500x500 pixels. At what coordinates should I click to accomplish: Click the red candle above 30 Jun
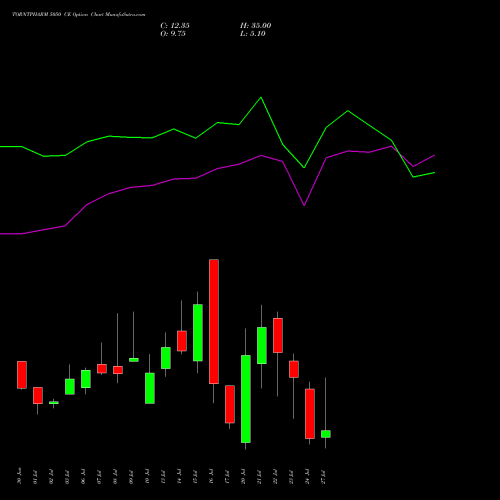[x=22, y=375]
